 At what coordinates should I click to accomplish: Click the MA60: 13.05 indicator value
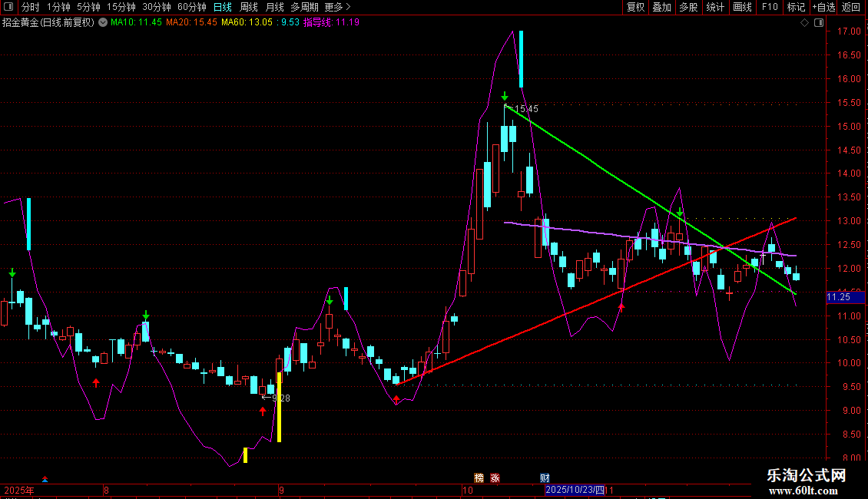tap(247, 23)
